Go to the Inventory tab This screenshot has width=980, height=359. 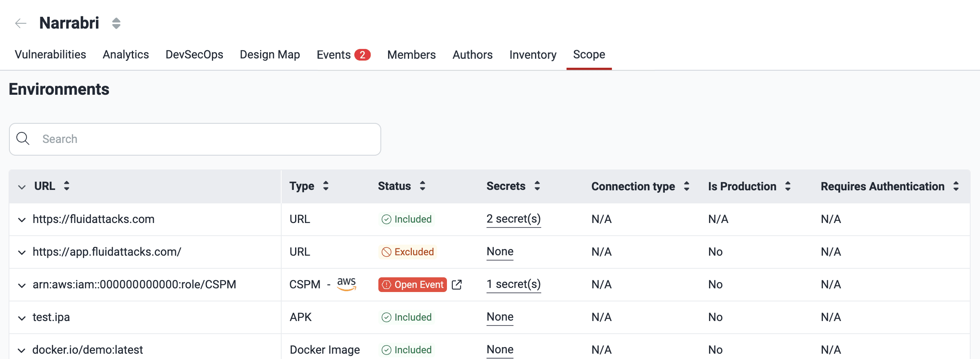pos(533,54)
